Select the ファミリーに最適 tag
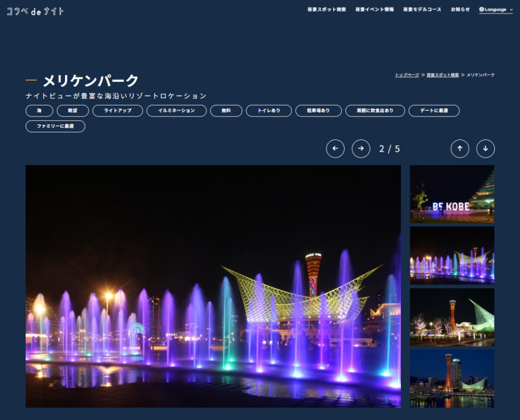Image resolution: width=520 pixels, height=420 pixels. click(56, 126)
